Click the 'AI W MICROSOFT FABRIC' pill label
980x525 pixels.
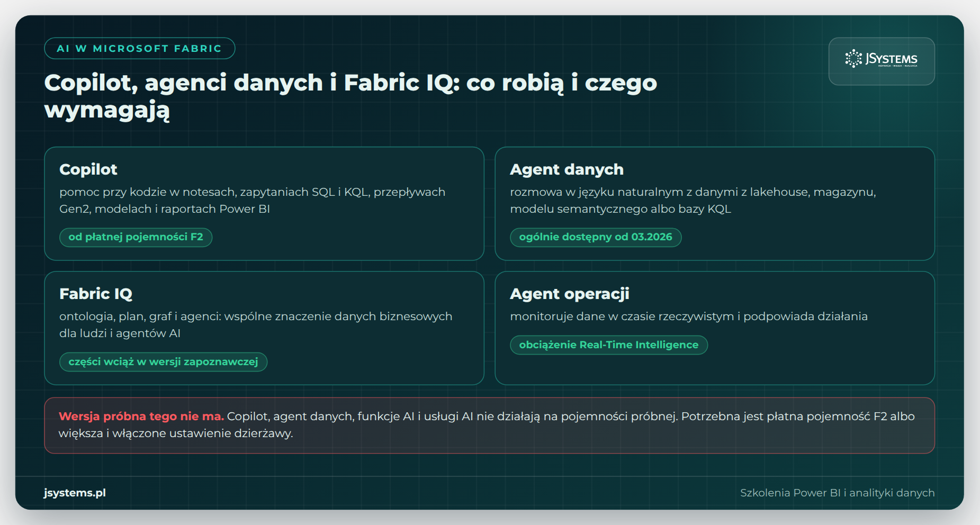(x=140, y=48)
